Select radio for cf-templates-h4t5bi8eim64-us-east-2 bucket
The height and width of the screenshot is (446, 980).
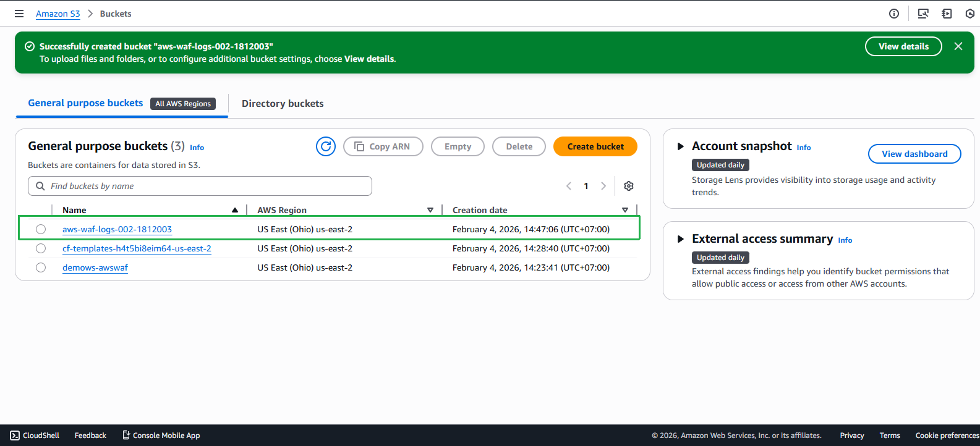41,248
